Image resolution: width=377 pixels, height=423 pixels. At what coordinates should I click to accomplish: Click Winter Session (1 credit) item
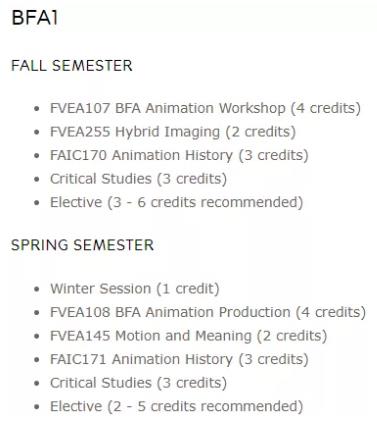coord(135,289)
